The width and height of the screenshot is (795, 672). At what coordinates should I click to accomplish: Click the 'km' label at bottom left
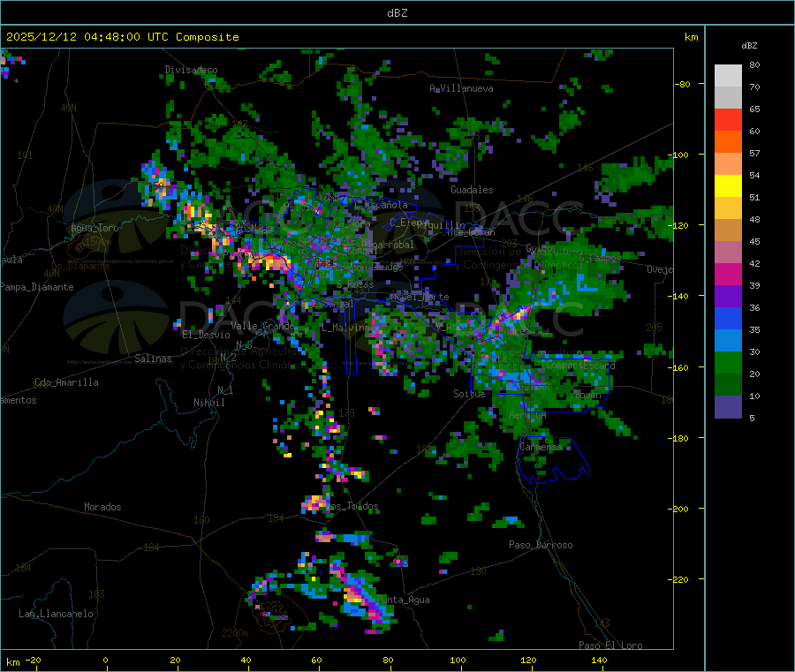(x=13, y=662)
